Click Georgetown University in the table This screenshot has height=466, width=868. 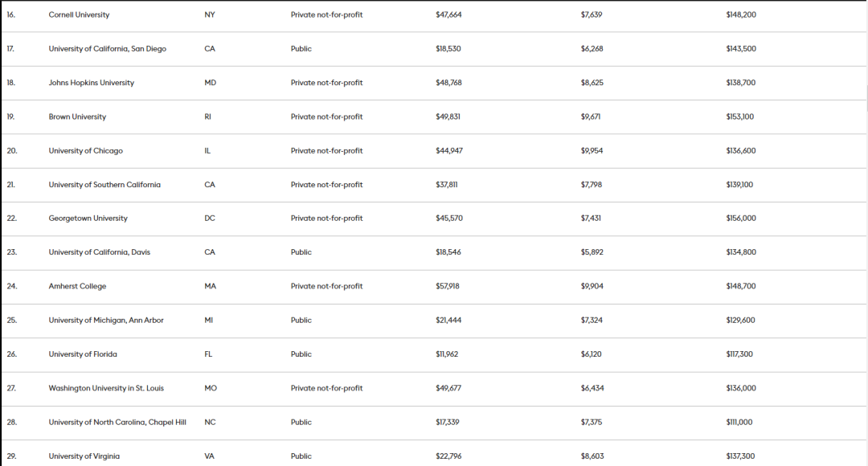point(88,218)
